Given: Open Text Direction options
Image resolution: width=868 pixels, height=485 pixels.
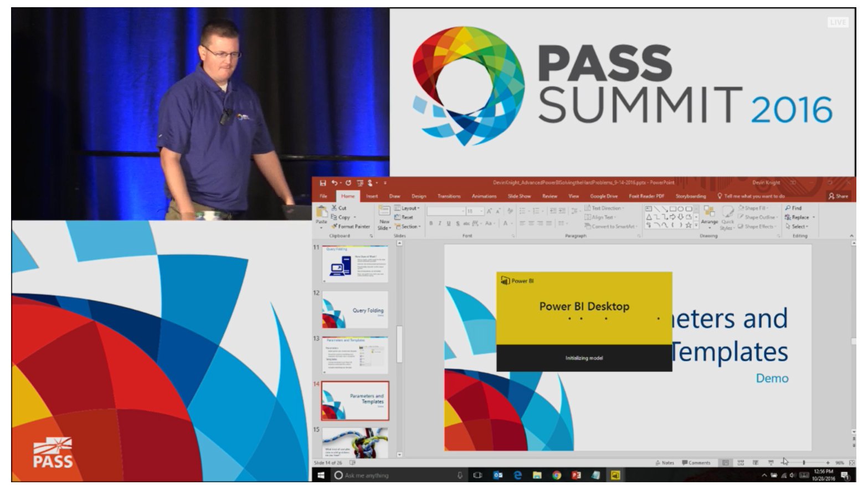Looking at the screenshot, I should [604, 208].
